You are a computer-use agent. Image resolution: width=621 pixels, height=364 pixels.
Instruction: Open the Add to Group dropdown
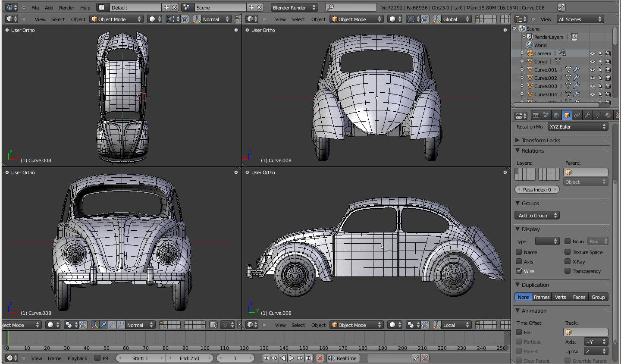536,215
